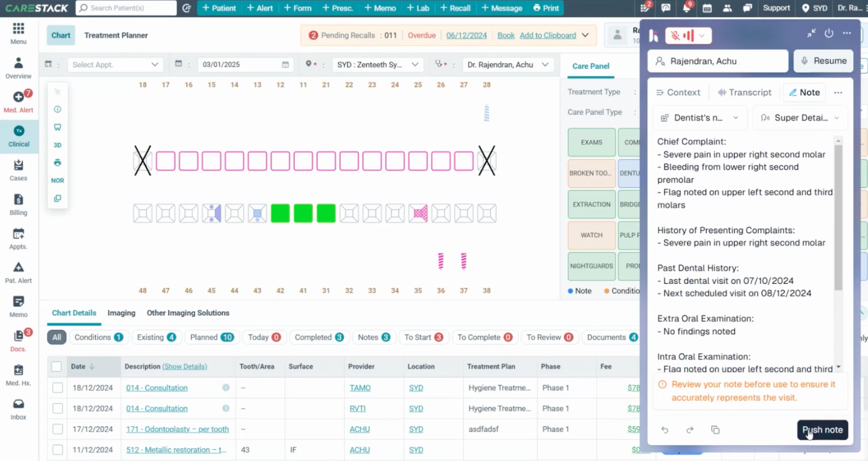Open Inbox in the sidebar
Viewport: 868px width, 461px height.
(19, 409)
